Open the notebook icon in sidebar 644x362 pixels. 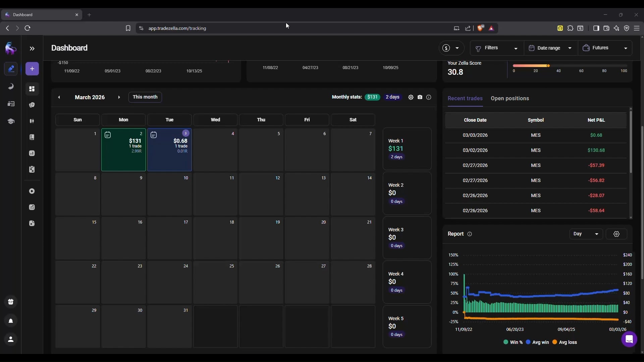[x=32, y=137]
